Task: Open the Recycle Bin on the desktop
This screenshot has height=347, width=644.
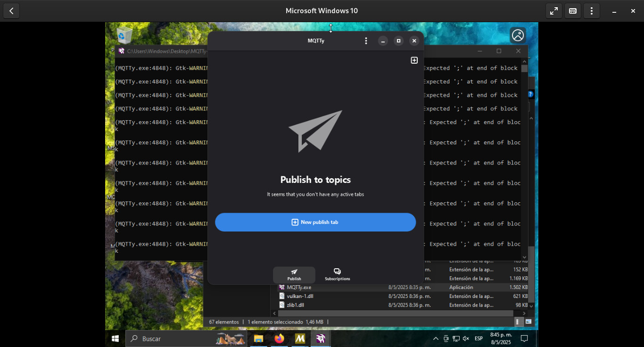Action: [x=124, y=35]
